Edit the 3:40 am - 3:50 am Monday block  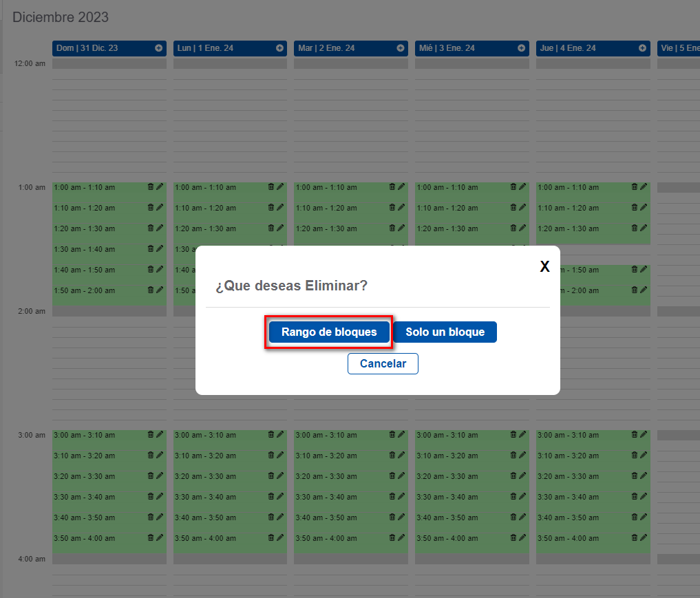[x=279, y=517]
